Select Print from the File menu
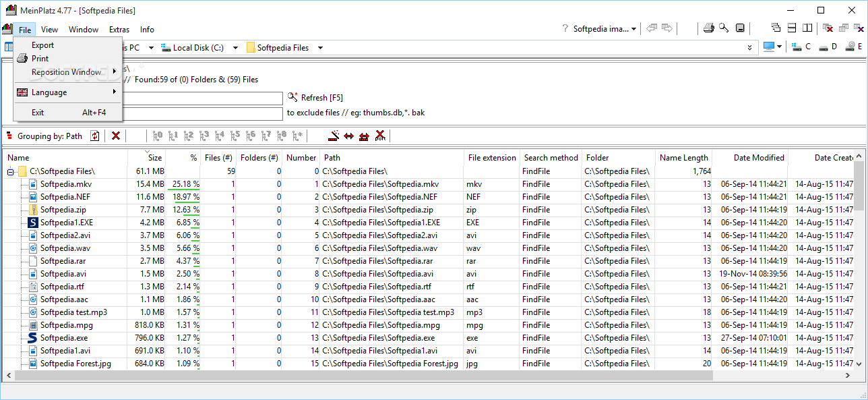The height and width of the screenshot is (400, 868). point(67,59)
